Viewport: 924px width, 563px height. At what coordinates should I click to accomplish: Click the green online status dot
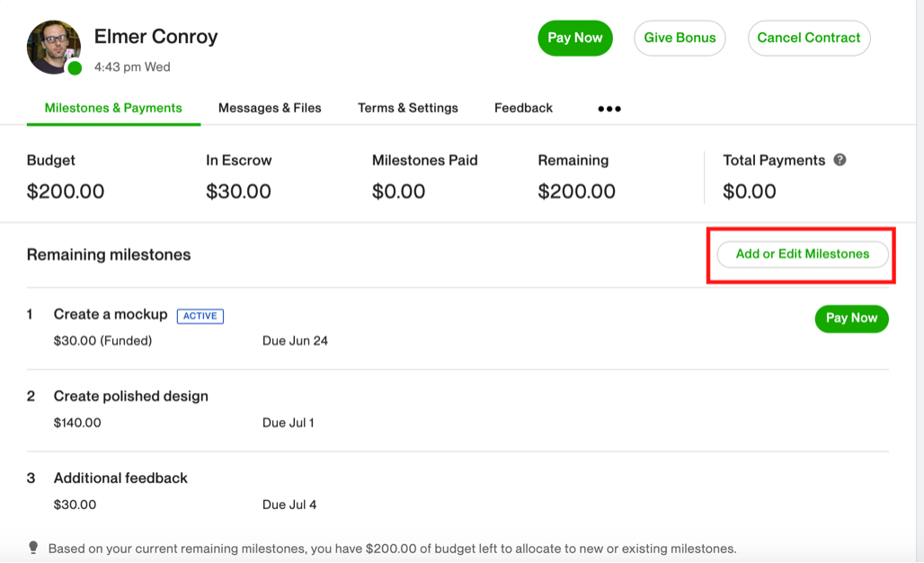75,68
